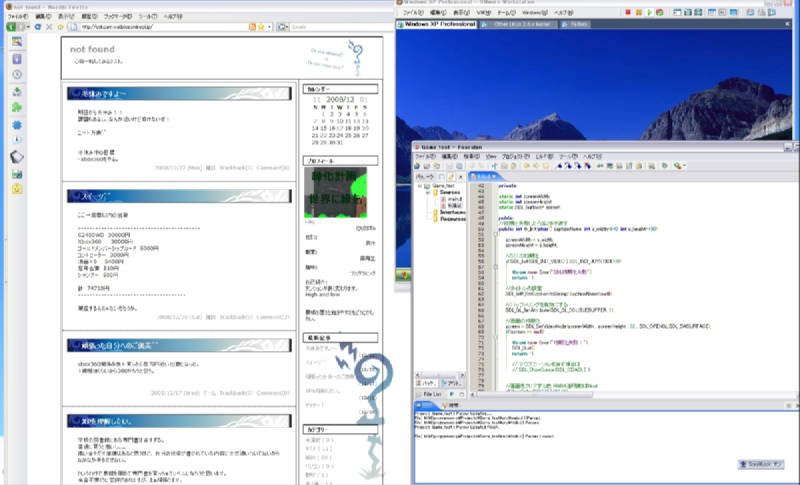This screenshot has height=485, width=800.
Task: Suspend the VM with yellow pause icon
Action: 638,13
